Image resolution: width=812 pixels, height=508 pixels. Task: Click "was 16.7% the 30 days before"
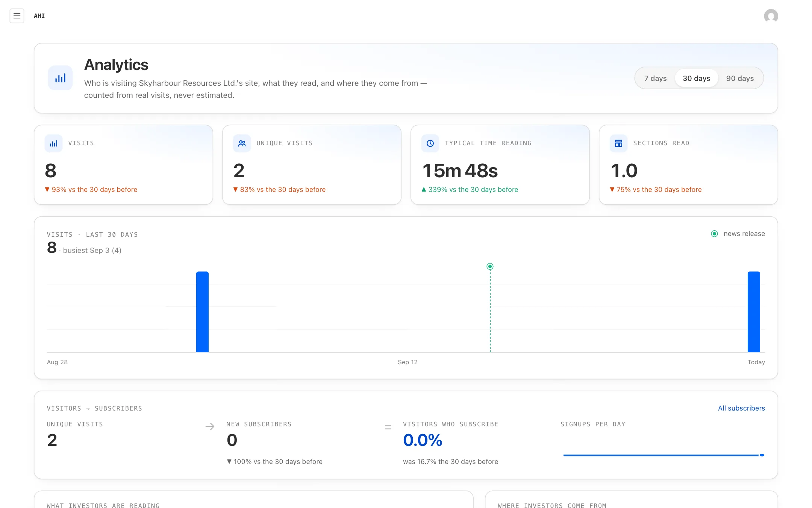click(x=450, y=462)
